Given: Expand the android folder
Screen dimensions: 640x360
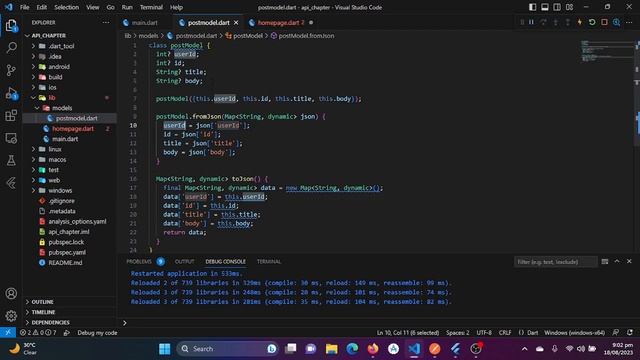Looking at the screenshot, I should pyautogui.click(x=59, y=67).
